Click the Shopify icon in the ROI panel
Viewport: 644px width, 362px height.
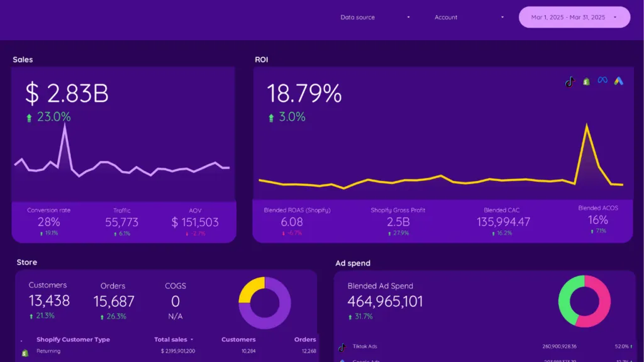[586, 81]
